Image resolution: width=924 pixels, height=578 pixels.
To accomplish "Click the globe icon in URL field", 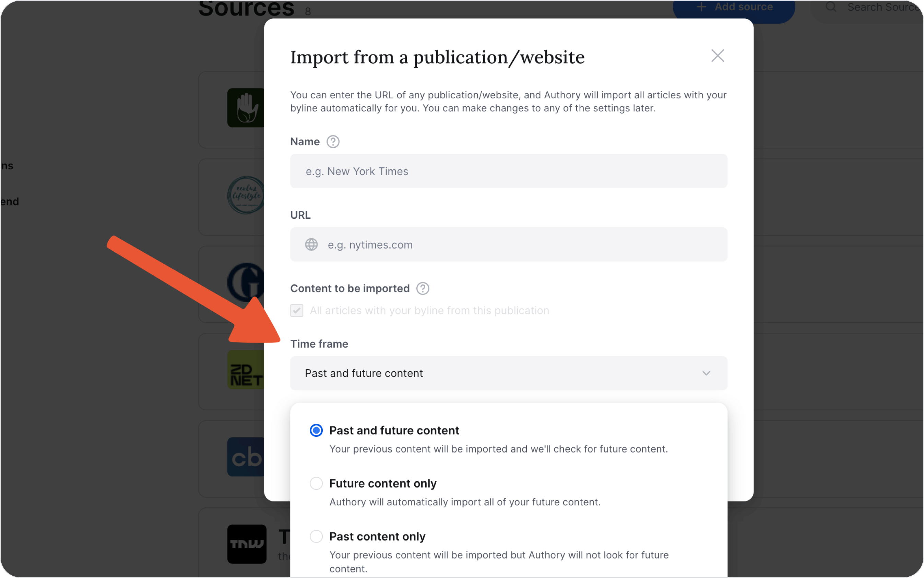I will pyautogui.click(x=311, y=244).
